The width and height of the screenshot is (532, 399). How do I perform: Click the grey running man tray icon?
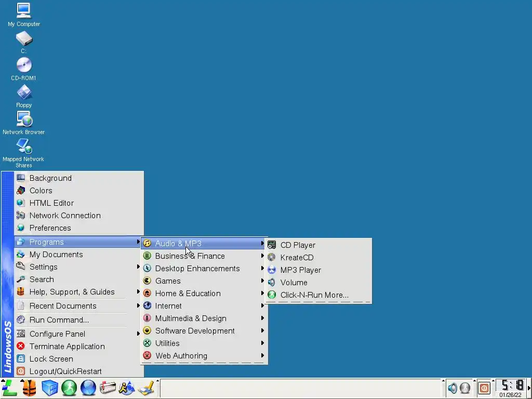point(465,388)
